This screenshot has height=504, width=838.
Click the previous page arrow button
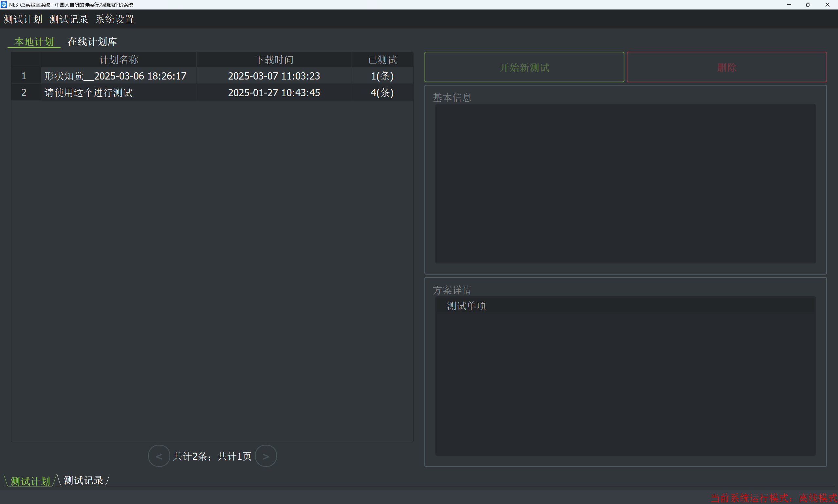coord(159,456)
